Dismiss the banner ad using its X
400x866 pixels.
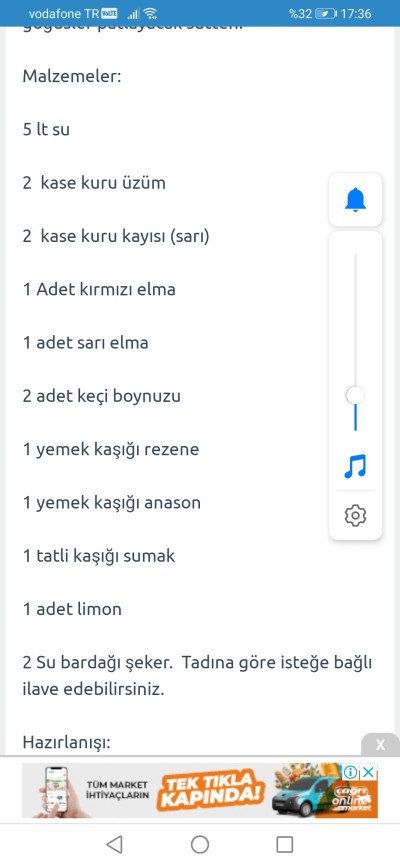pos(369,772)
